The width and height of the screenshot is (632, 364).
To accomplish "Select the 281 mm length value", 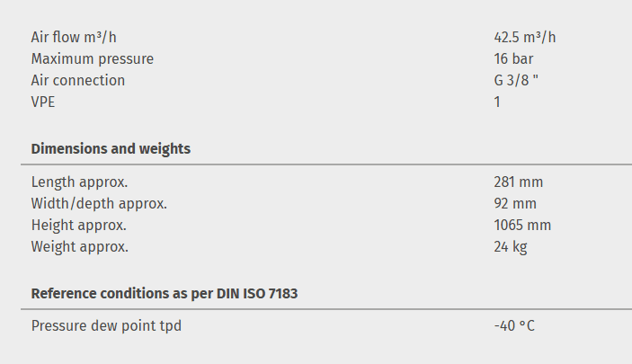I will click(518, 182).
